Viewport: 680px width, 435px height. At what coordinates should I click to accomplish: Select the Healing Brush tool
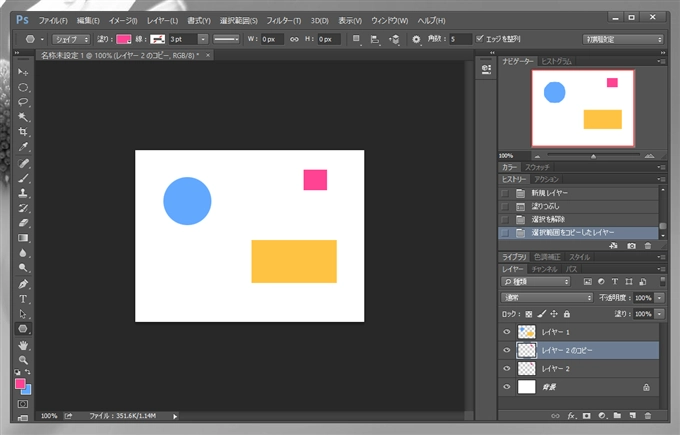coord(23,164)
